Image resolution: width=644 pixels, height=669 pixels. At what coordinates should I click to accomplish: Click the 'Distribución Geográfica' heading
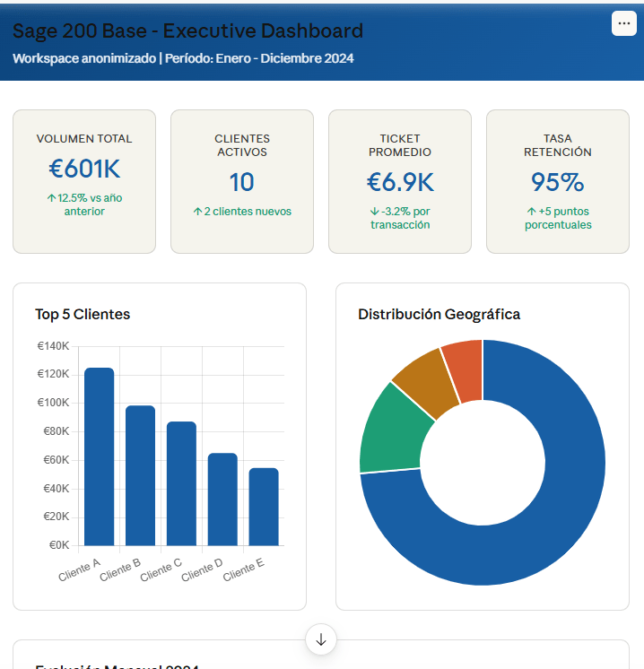pos(439,315)
